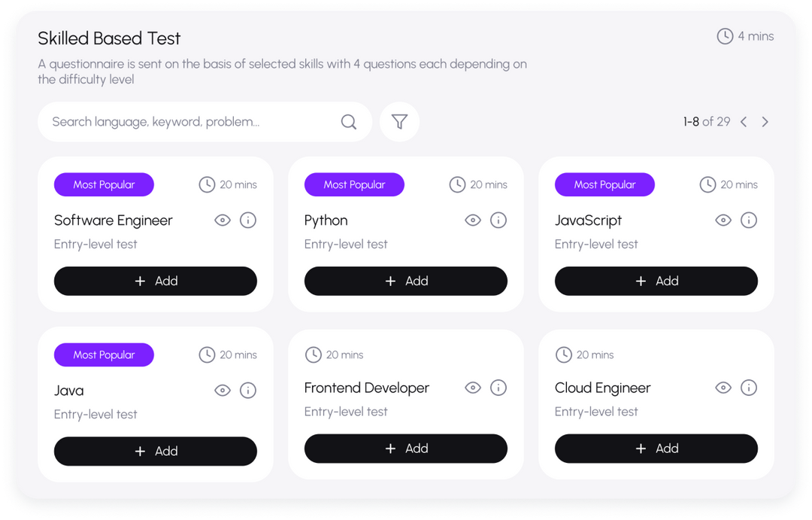Open the filter funnel icon
This screenshot has height=520, width=812.
399,122
